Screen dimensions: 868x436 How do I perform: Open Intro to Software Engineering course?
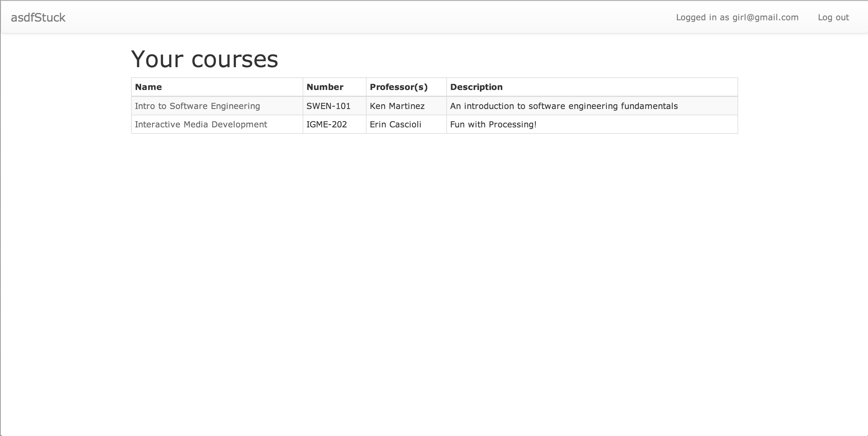tap(197, 106)
